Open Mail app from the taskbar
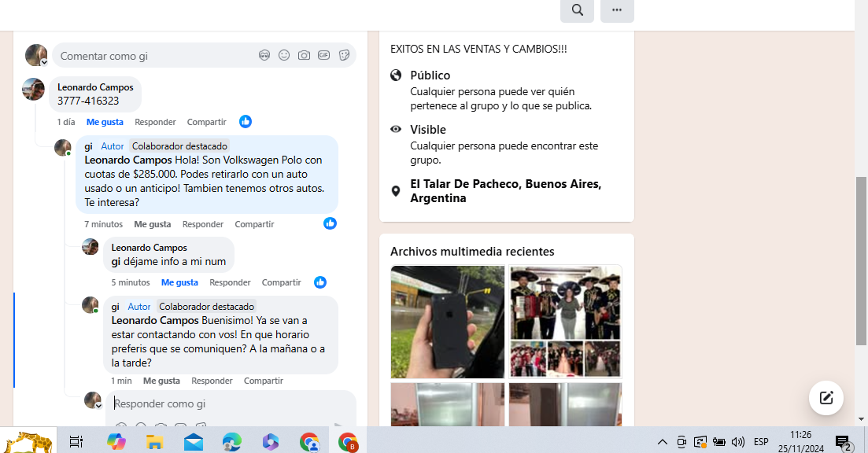Image resolution: width=868 pixels, height=453 pixels. click(194, 441)
